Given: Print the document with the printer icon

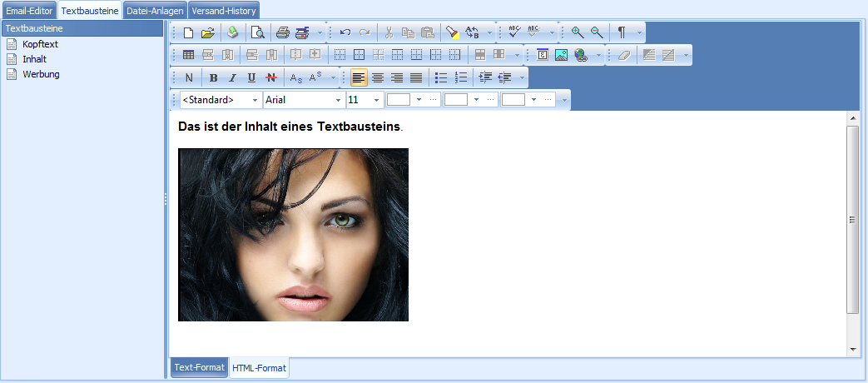Looking at the screenshot, I should (x=283, y=32).
